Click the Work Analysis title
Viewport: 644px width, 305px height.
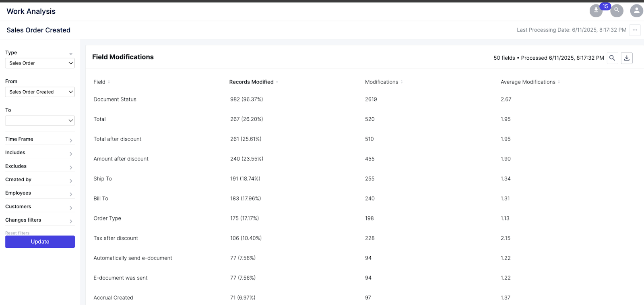click(31, 11)
